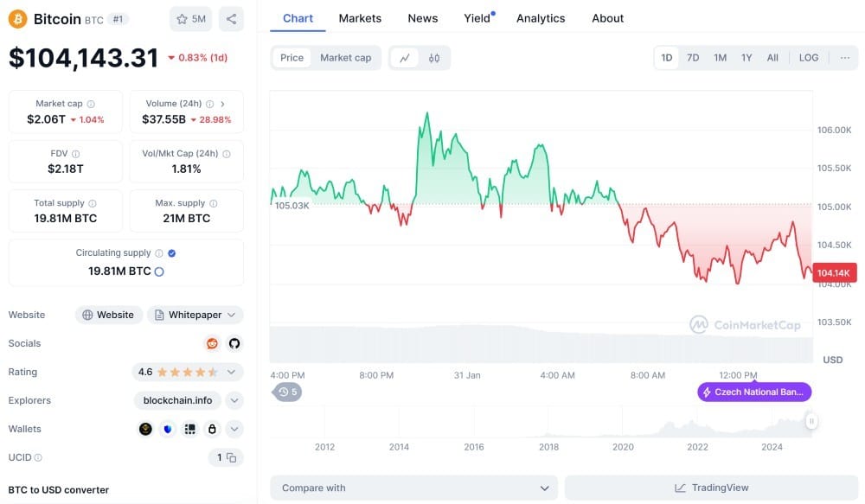Set the chart range to 7D
The height and width of the screenshot is (504, 865).
tap(693, 58)
